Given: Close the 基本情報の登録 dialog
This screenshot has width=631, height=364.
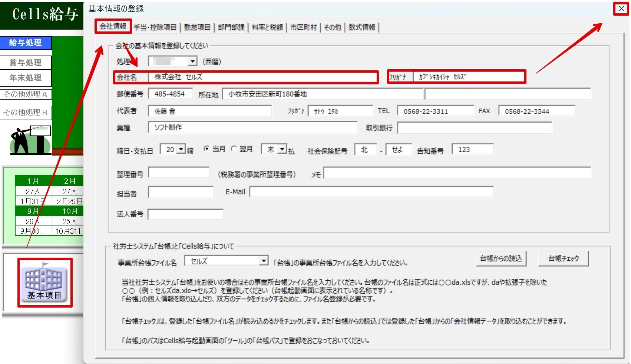Looking at the screenshot, I should pos(621,9).
